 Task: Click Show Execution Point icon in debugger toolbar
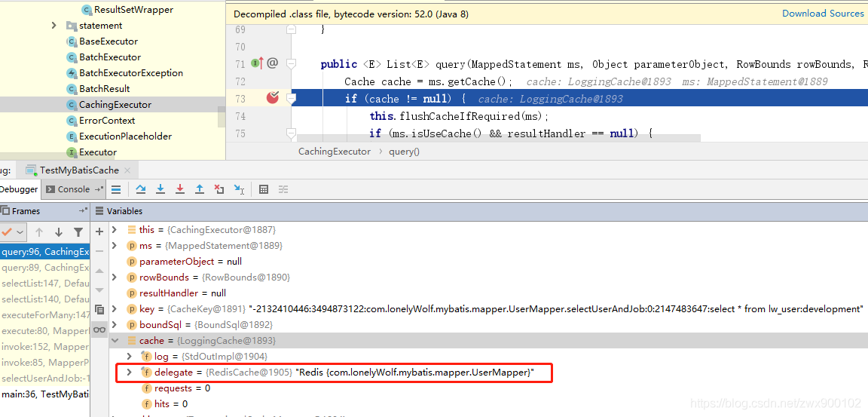pos(116,189)
